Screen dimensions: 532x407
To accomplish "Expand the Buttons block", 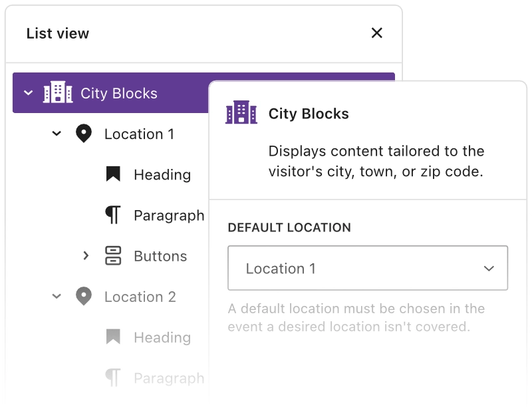I will point(85,256).
